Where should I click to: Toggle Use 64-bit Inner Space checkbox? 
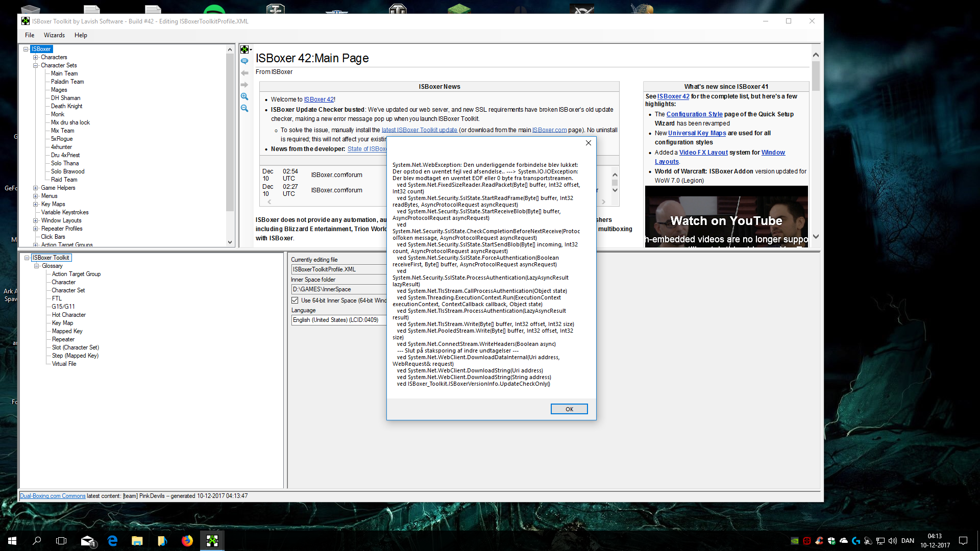click(x=295, y=300)
